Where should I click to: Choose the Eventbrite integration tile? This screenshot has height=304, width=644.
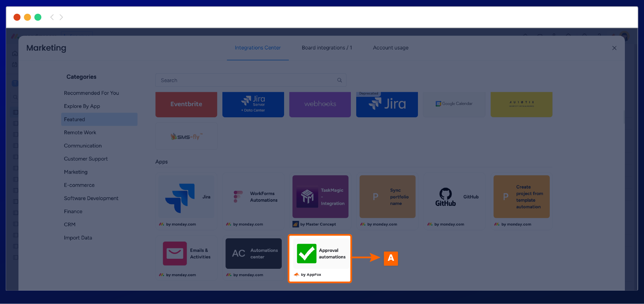click(186, 104)
